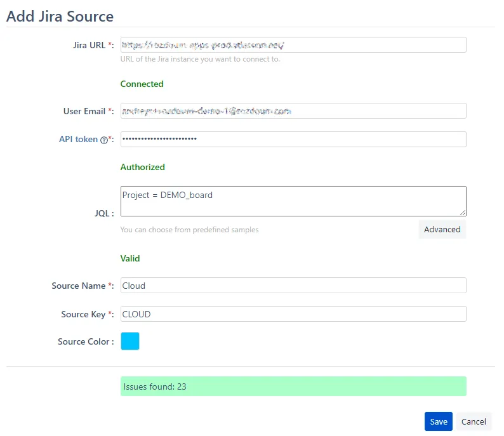Screen dimensions: 504x436
Task: Open the API token help question icon
Action: tap(104, 140)
